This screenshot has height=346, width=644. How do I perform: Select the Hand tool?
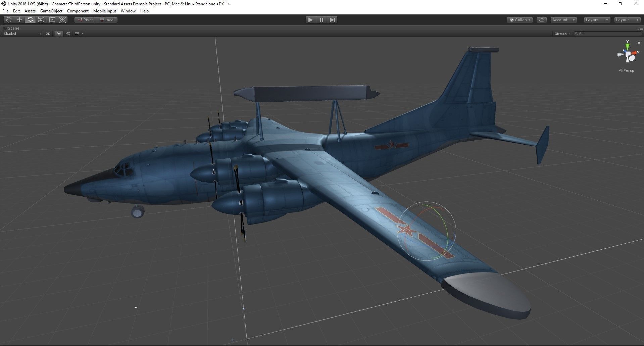[x=8, y=20]
